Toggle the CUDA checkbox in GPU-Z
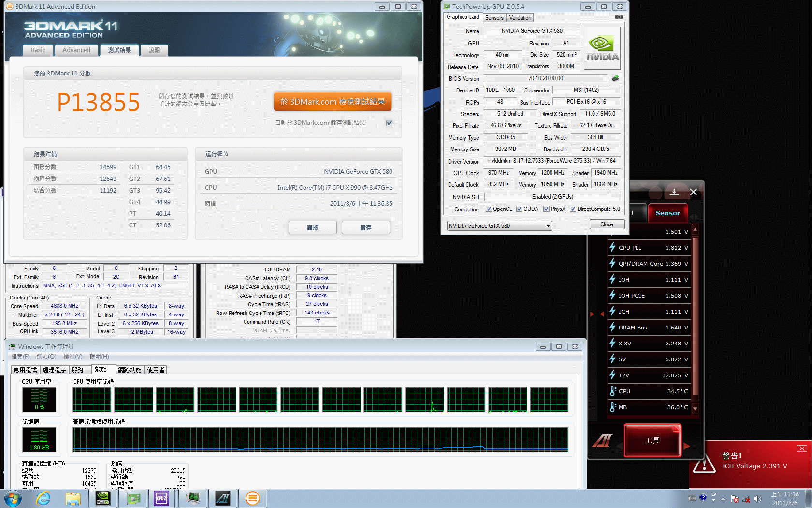This screenshot has width=812, height=508. click(x=519, y=209)
